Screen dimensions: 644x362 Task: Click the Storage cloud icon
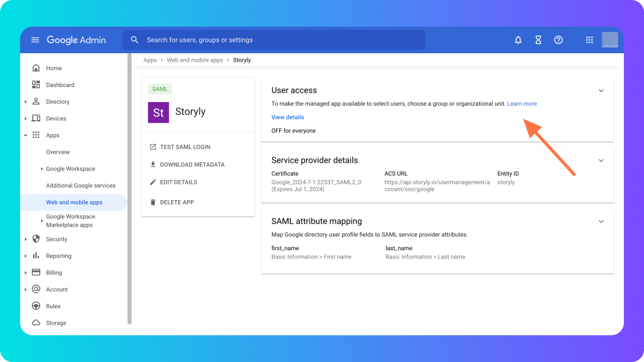click(36, 322)
